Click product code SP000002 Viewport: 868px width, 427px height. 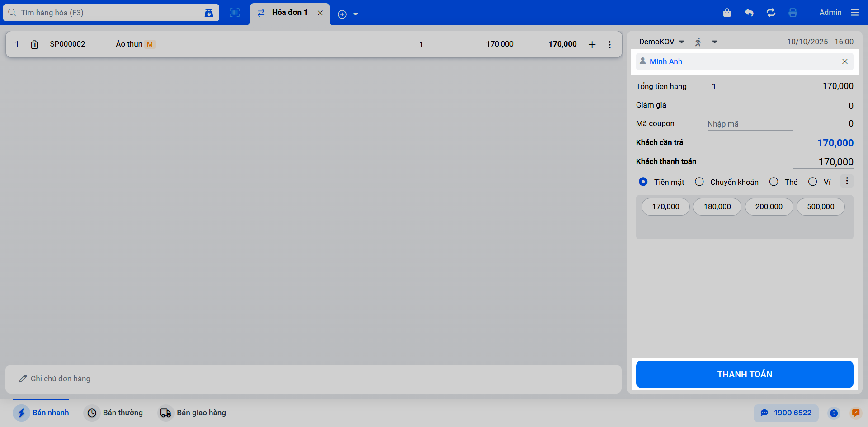point(67,44)
